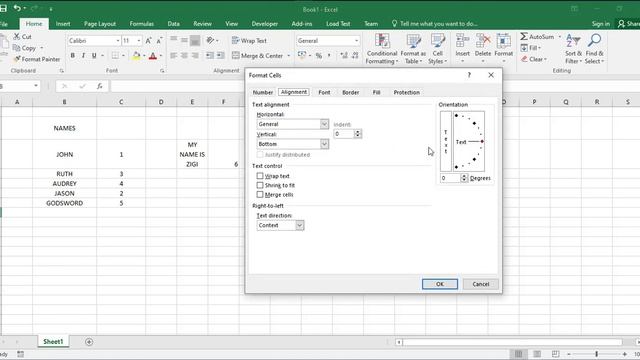Click Increase Indent icon
This screenshot has width=640, height=360.
tap(220, 56)
